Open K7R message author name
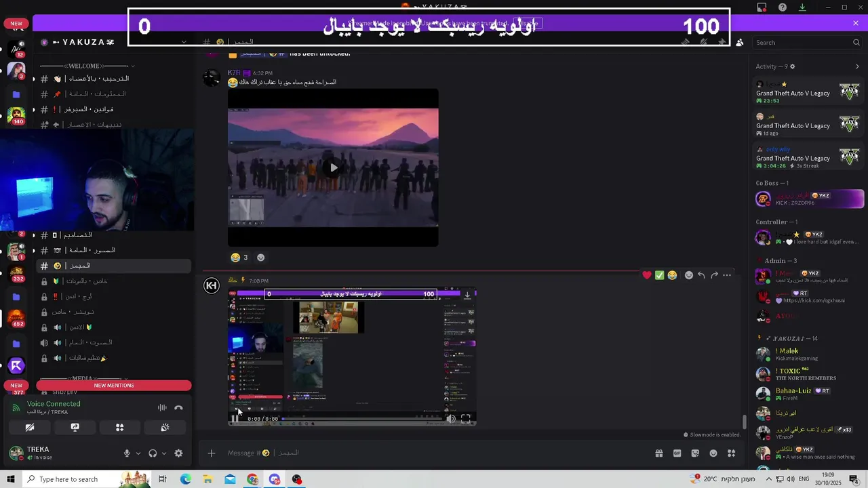The width and height of the screenshot is (868, 488). pyautogui.click(x=234, y=73)
